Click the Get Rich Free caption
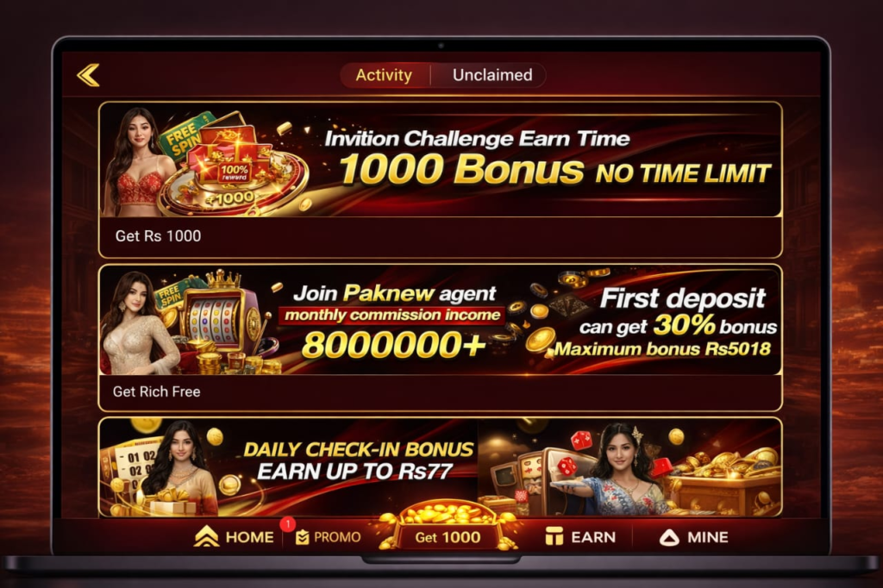This screenshot has width=883, height=588. pyautogui.click(x=157, y=391)
